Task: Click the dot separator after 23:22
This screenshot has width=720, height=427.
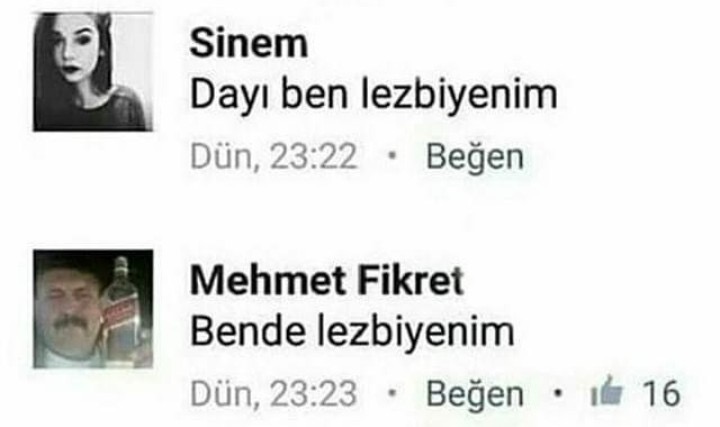Action: click(392, 156)
